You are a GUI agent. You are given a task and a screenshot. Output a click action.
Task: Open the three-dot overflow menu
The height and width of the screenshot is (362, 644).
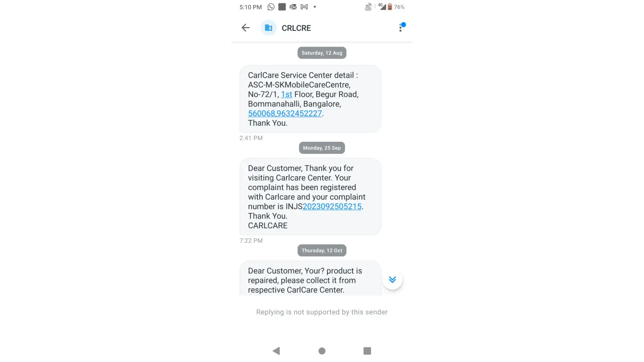400,28
